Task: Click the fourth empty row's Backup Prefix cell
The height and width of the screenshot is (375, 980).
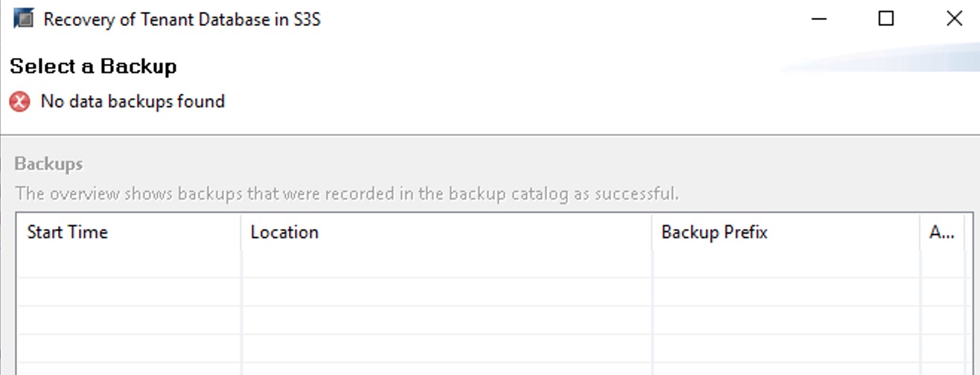Action: point(786,348)
